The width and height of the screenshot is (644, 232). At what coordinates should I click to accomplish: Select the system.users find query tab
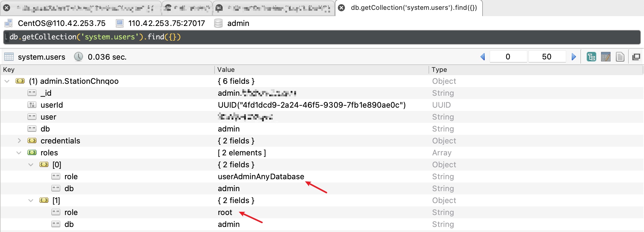pos(409,8)
